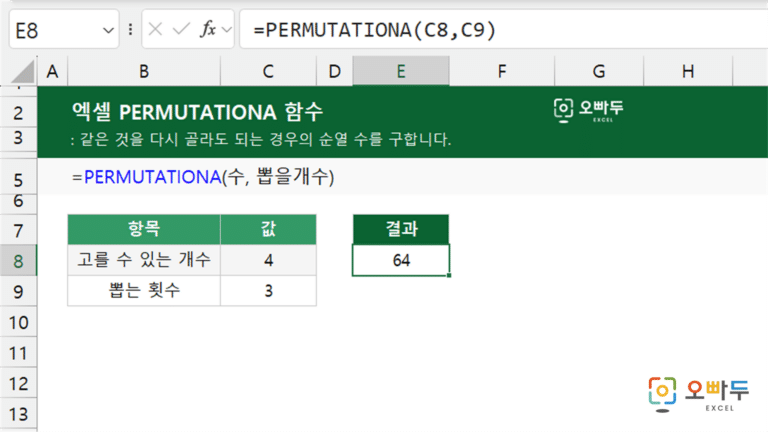The width and height of the screenshot is (768, 432).
Task: Click the formula bar Cancel (X) icon
Action: tap(155, 30)
